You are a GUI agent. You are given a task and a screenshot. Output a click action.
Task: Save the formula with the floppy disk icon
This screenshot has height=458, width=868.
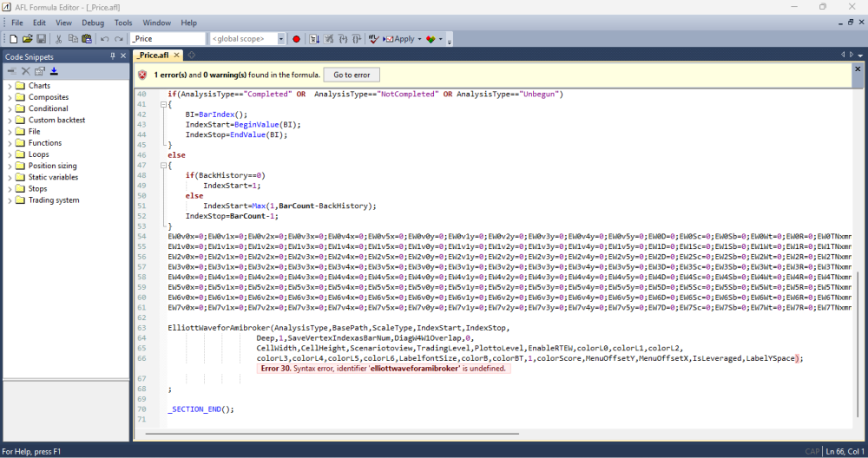[41, 39]
